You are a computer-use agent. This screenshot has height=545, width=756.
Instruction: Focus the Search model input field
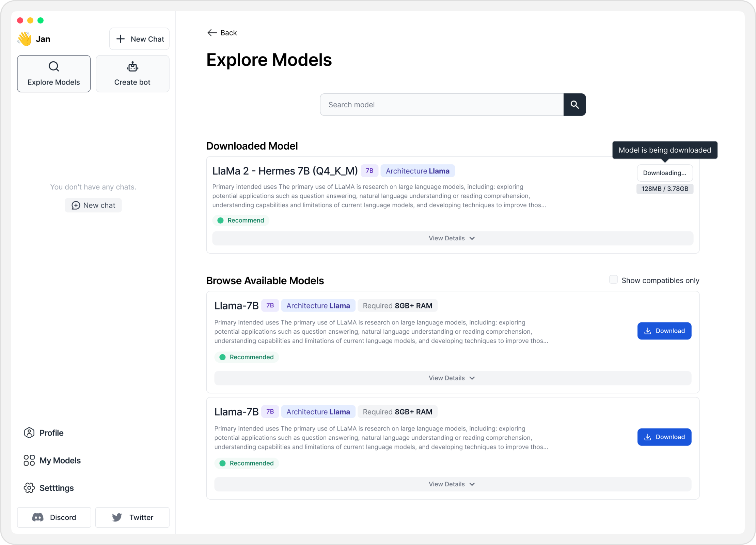tap(441, 105)
